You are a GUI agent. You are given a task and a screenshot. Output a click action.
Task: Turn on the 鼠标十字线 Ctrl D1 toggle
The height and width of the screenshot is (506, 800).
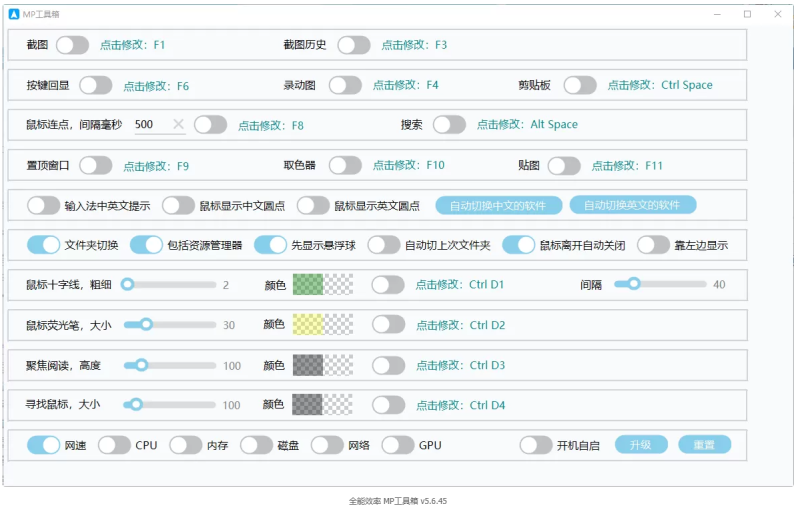tap(388, 285)
